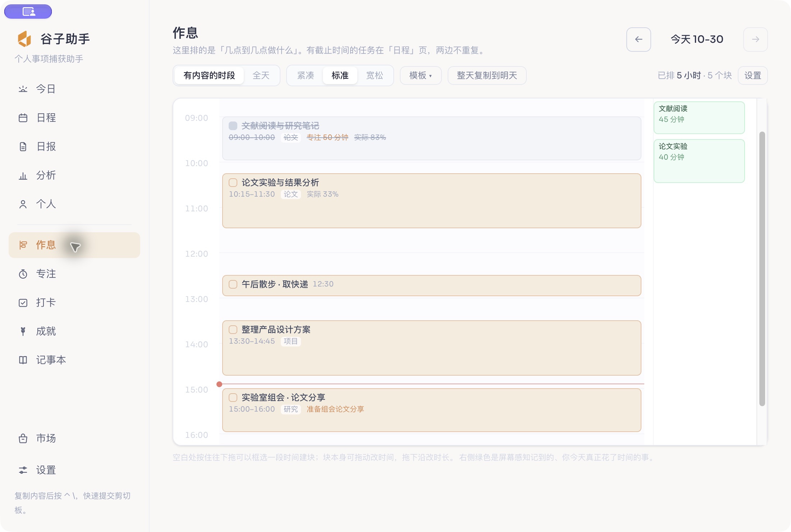Click the 谷子助手 app logo

click(24, 39)
